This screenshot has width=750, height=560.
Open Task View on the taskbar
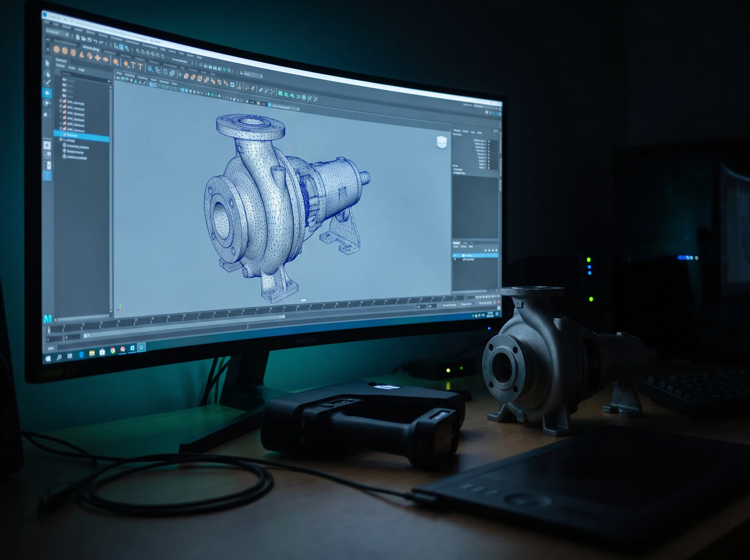coord(70,356)
